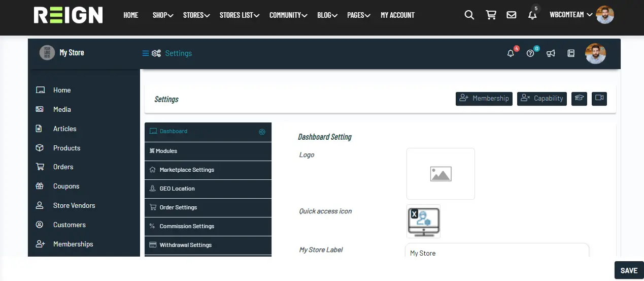Click the My Store Label input field
This screenshot has width=644, height=281.
point(497,253)
